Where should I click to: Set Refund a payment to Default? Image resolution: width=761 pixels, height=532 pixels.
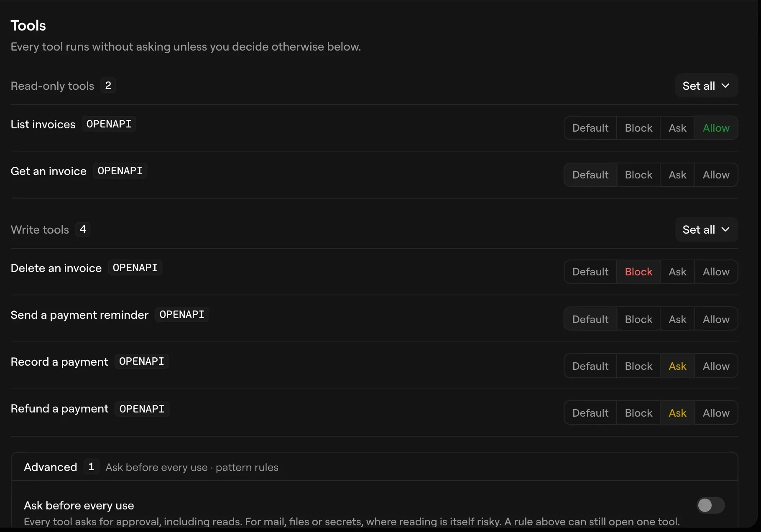pyautogui.click(x=590, y=413)
